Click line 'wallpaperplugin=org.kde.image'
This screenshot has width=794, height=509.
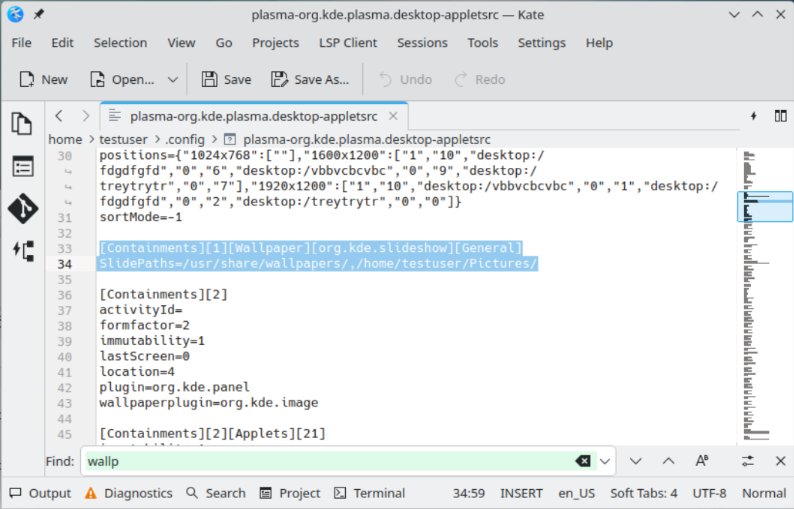coord(209,403)
